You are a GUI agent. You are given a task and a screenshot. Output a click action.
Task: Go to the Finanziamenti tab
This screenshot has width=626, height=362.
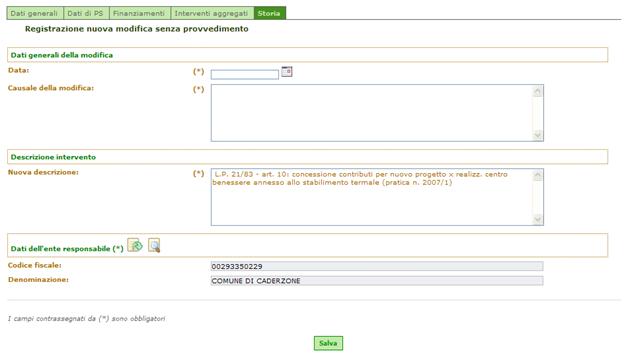pos(139,13)
